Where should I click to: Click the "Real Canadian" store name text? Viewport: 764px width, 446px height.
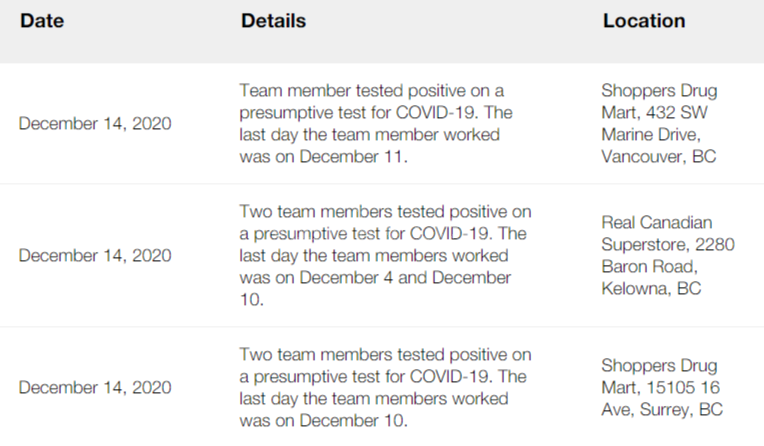click(x=657, y=222)
